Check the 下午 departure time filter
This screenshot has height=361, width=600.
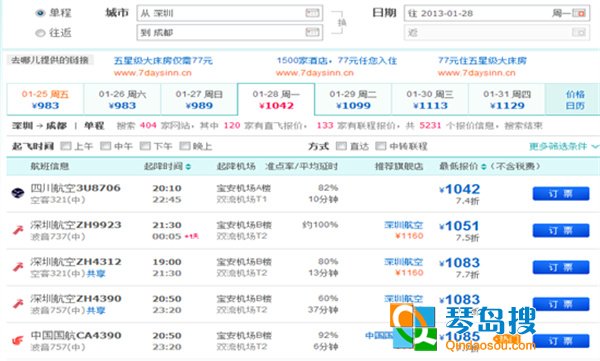click(x=145, y=146)
